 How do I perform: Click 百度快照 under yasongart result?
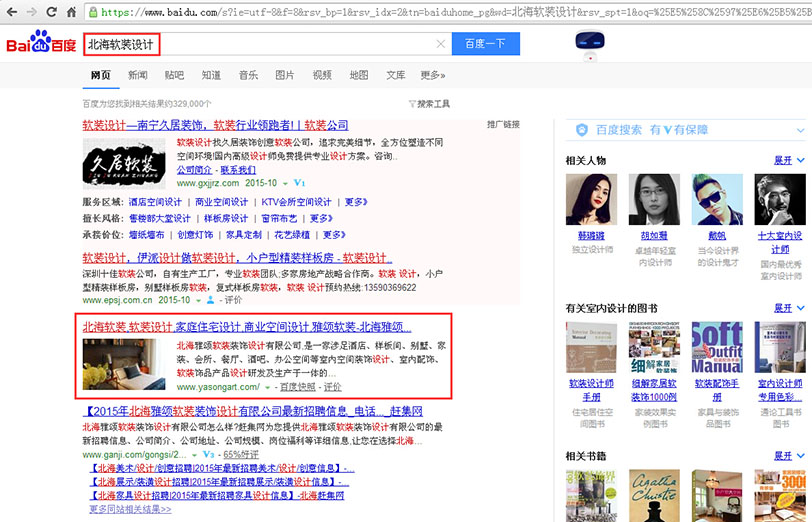[298, 387]
